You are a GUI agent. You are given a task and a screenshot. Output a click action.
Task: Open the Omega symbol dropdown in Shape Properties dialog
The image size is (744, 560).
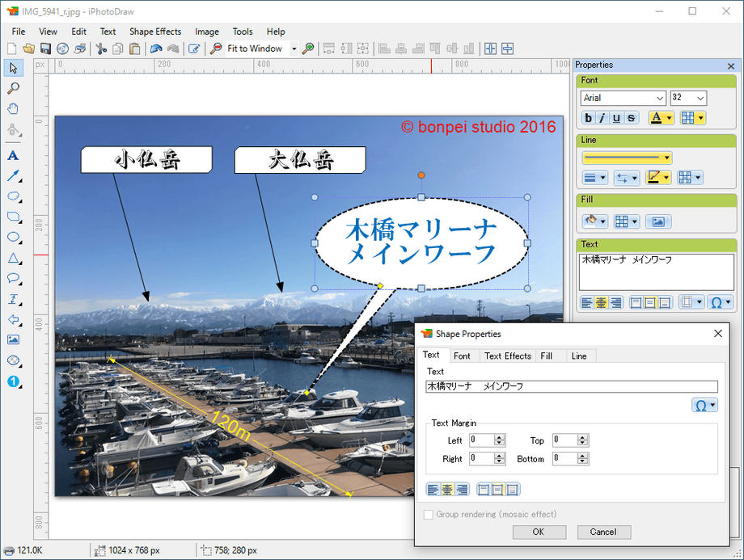[704, 406]
